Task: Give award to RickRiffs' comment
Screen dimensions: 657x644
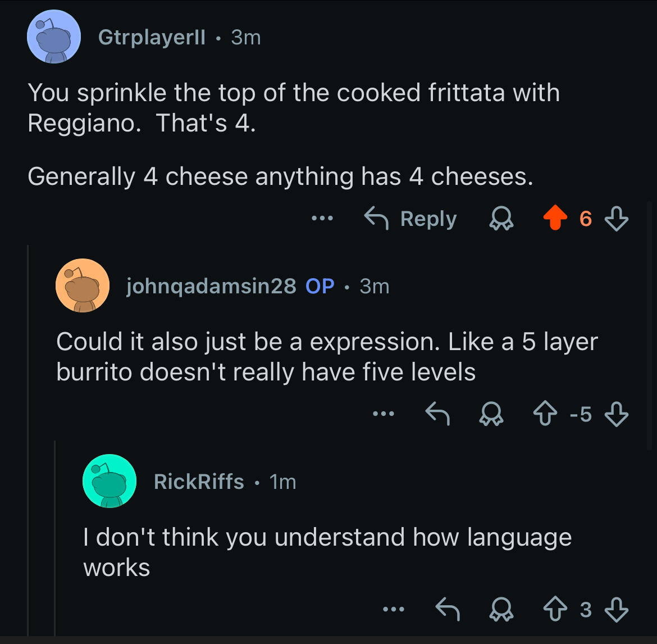Action: [x=501, y=609]
